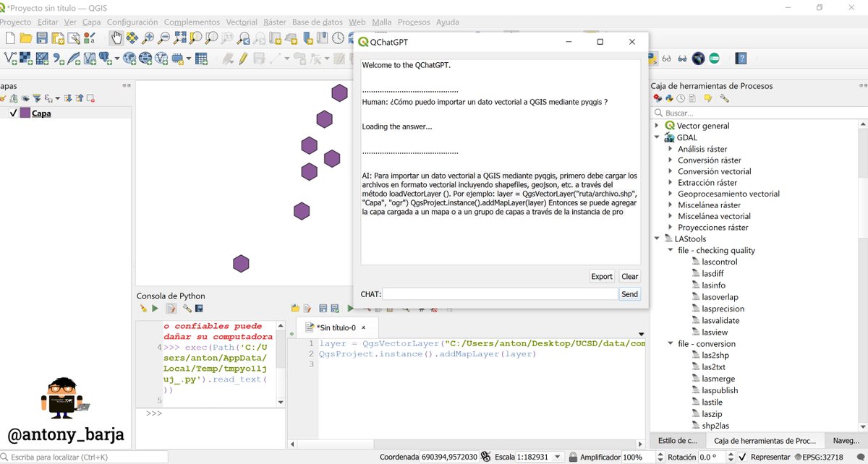The height and width of the screenshot is (464, 868).
Task: Toggle editing with the yellow pencil icon
Action: point(243,58)
